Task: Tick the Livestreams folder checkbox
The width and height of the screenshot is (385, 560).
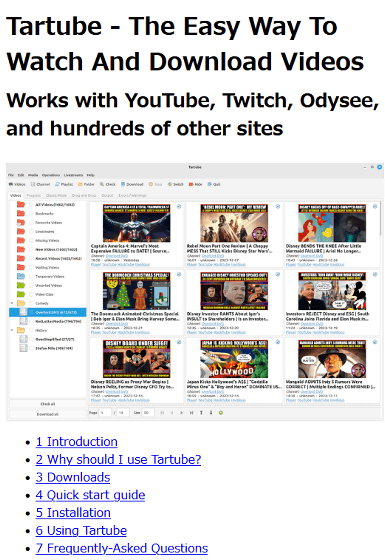Action: point(31,231)
